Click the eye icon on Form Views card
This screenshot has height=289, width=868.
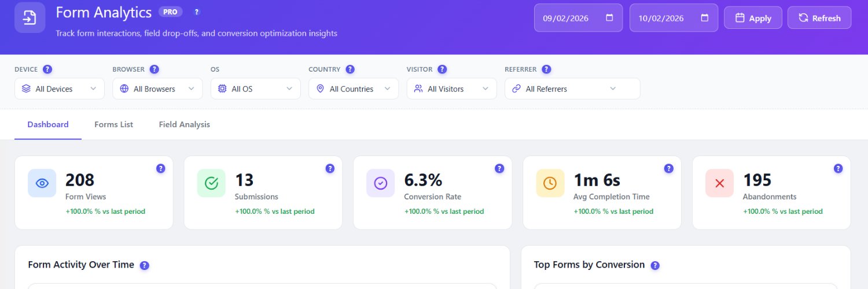pos(42,183)
